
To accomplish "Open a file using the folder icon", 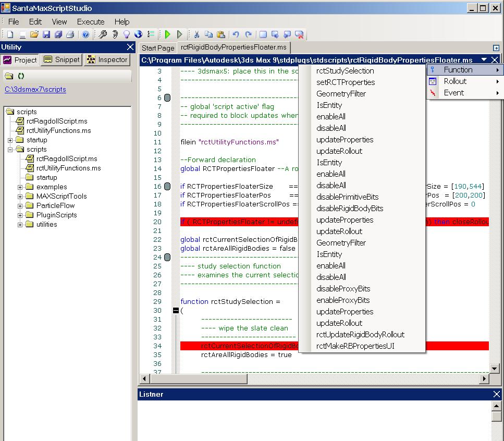I will [34, 34].
